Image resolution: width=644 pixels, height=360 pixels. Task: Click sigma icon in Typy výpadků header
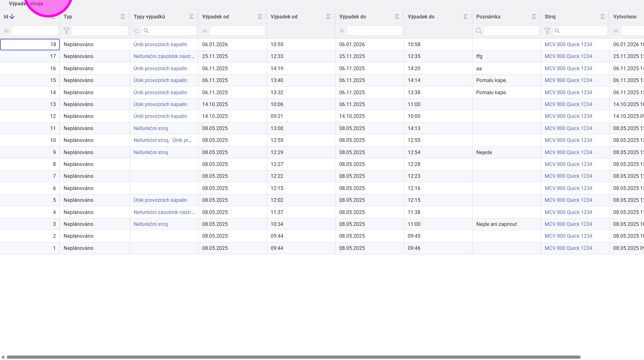click(191, 17)
